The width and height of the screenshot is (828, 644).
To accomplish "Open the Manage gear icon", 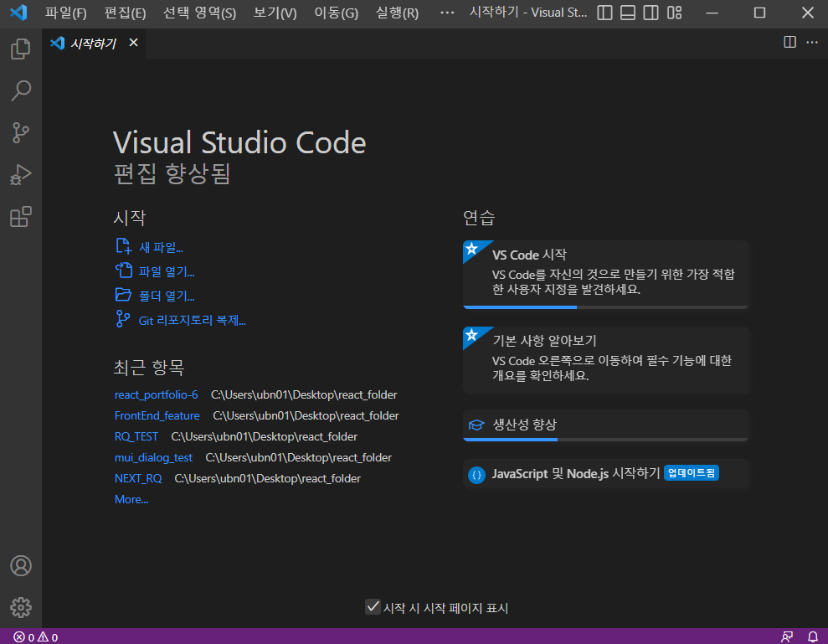I will coord(21,607).
